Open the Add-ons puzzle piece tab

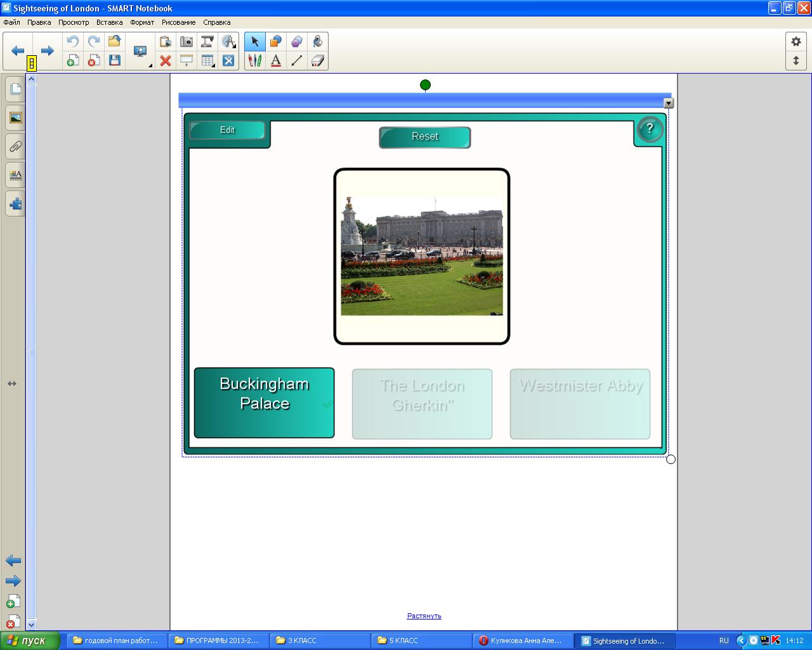[x=15, y=204]
